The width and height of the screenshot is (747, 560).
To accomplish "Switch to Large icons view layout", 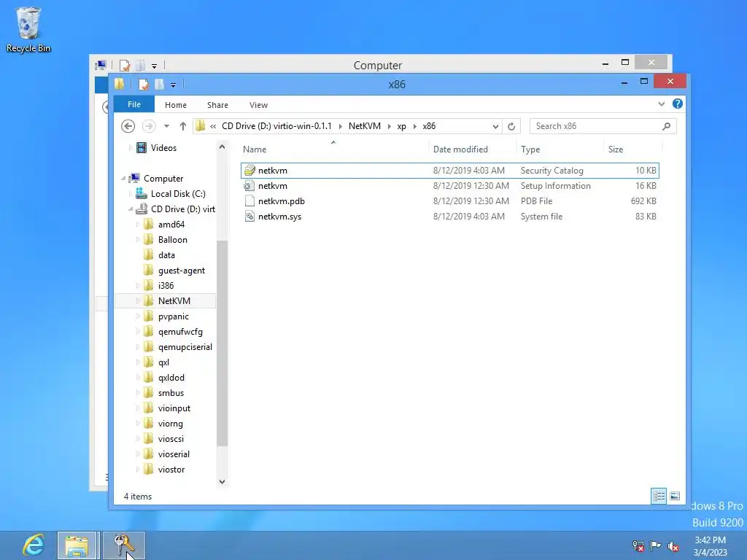I will pyautogui.click(x=675, y=496).
